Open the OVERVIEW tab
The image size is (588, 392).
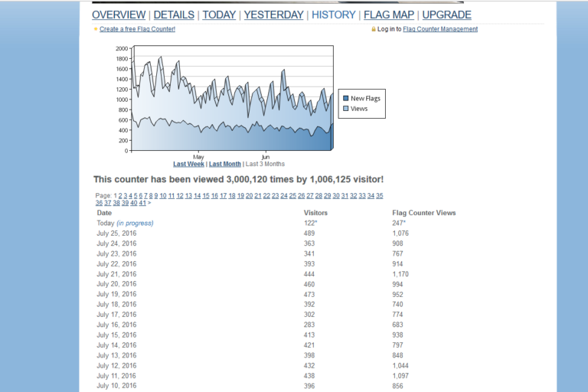click(119, 15)
